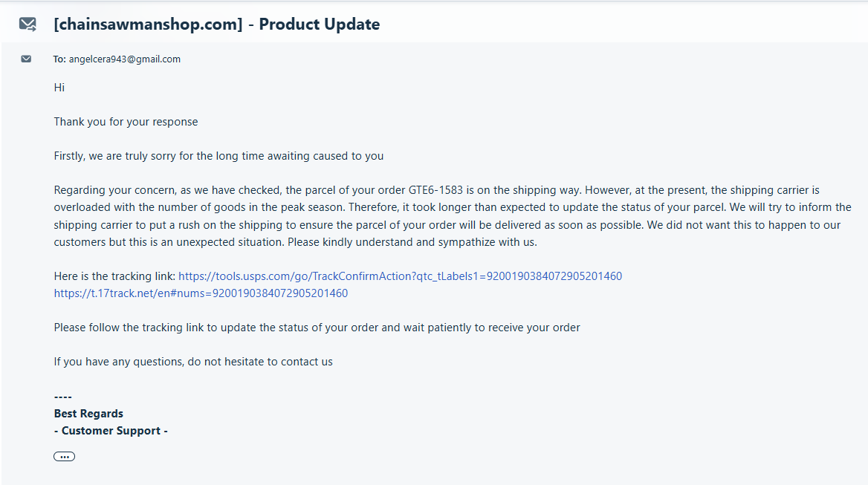Click the forwarded mail envelope icon beside subject
Image resolution: width=868 pixels, height=485 pixels.
27,25
